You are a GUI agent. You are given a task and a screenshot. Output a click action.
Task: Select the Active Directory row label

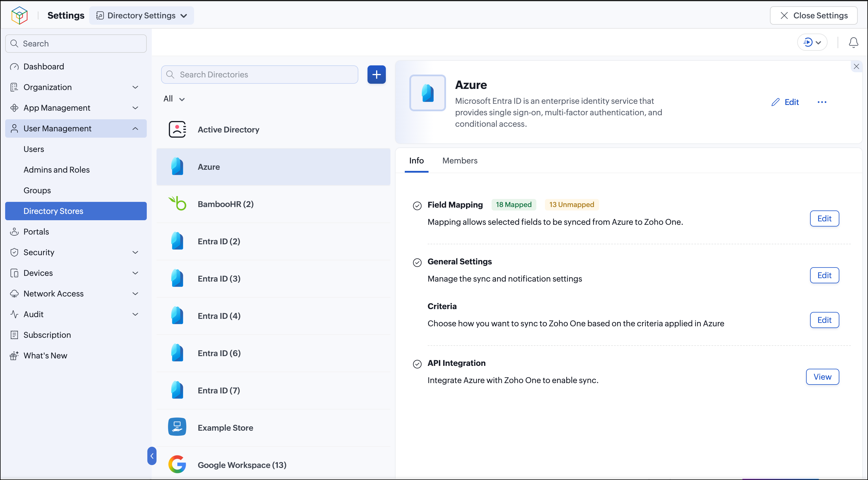[x=228, y=129]
